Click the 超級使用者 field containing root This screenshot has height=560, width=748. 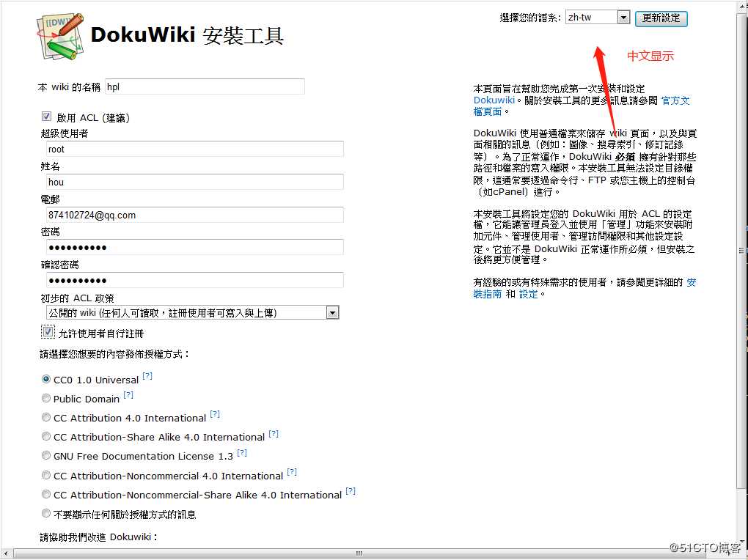(x=194, y=149)
